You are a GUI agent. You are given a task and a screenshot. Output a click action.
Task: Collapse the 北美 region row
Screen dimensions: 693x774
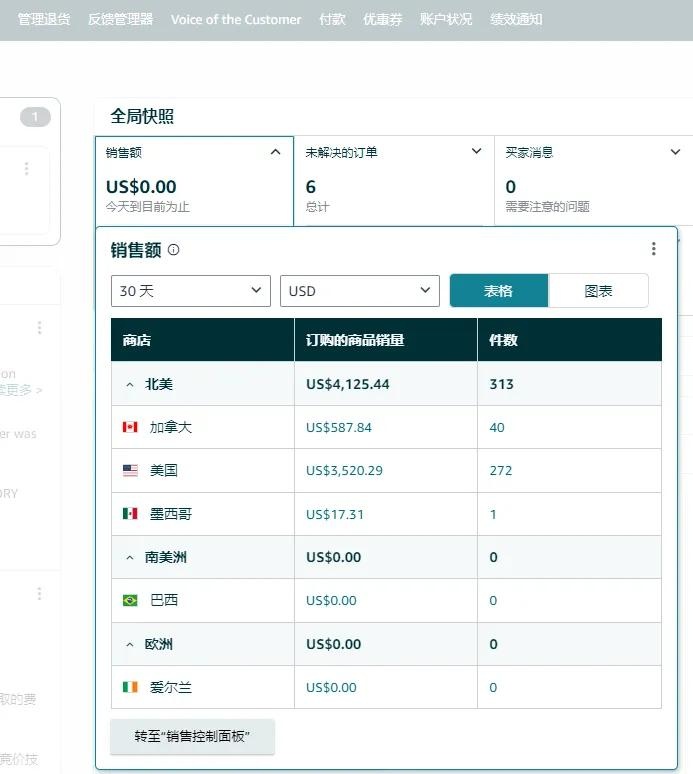tap(130, 385)
